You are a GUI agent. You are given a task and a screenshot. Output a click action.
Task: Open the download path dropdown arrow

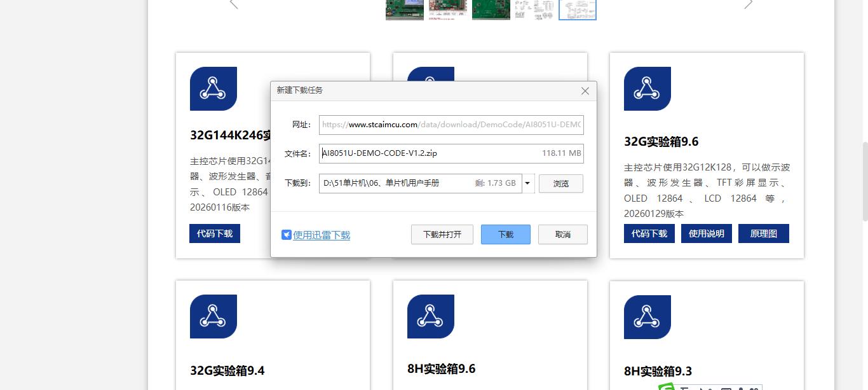tap(527, 183)
